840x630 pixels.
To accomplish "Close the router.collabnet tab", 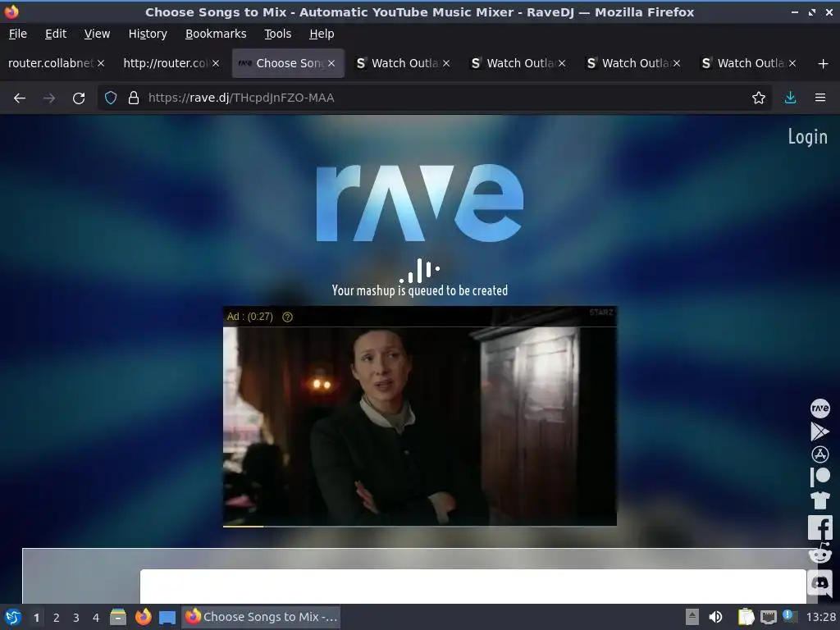I will (x=101, y=63).
